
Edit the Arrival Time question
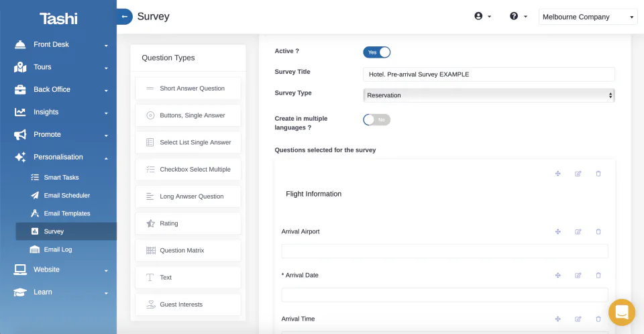578,319
